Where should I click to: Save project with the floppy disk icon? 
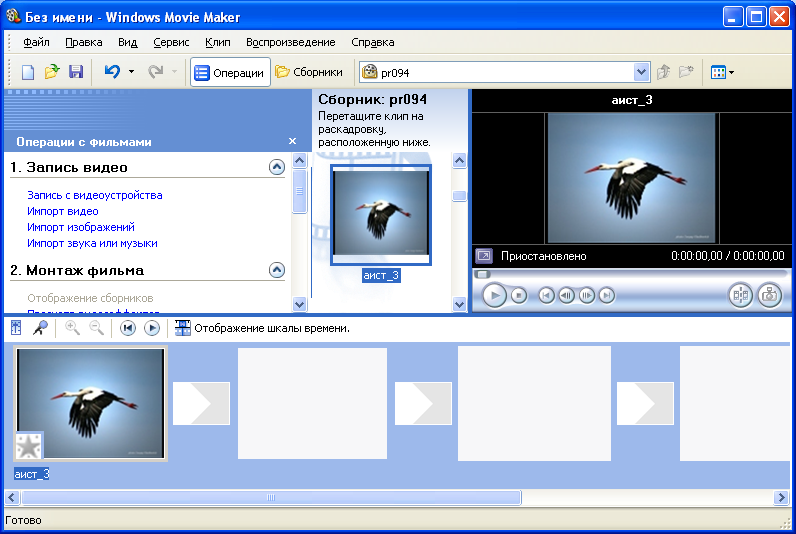coord(76,72)
